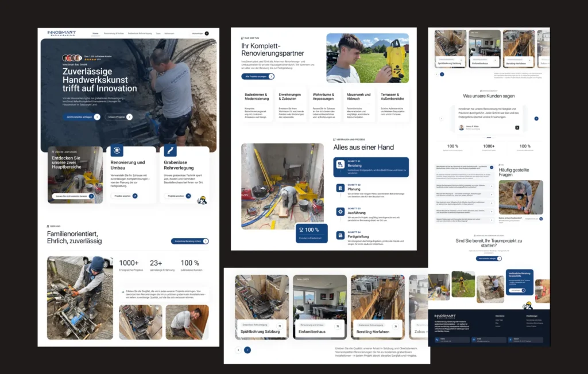Select the tool icon on the Grabenlose Rohrverlegung card
Viewport: 588px width, 374px height.
171,150
